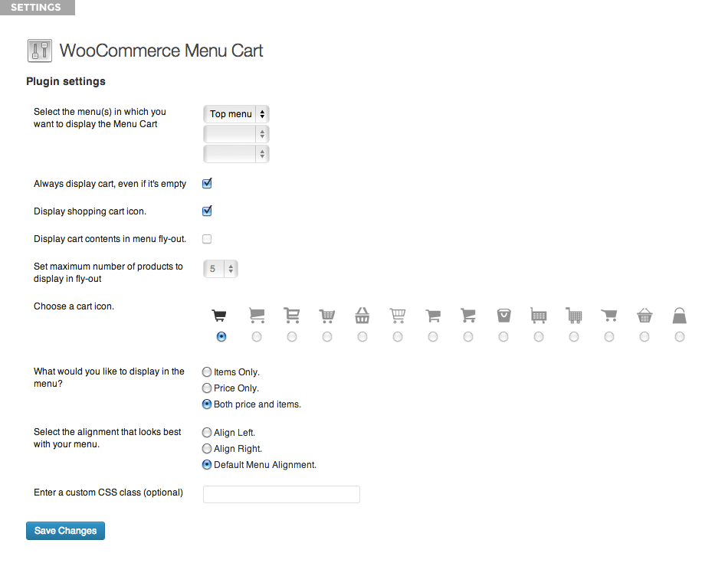728x576 pixels.
Task: Choose the wire mesh trolley icon
Action: 574,337
